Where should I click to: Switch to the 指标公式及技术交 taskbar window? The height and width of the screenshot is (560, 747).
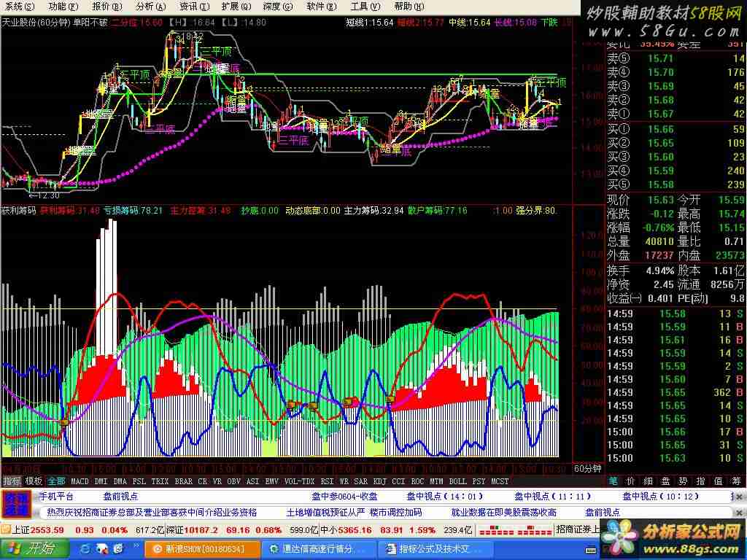[x=436, y=549]
